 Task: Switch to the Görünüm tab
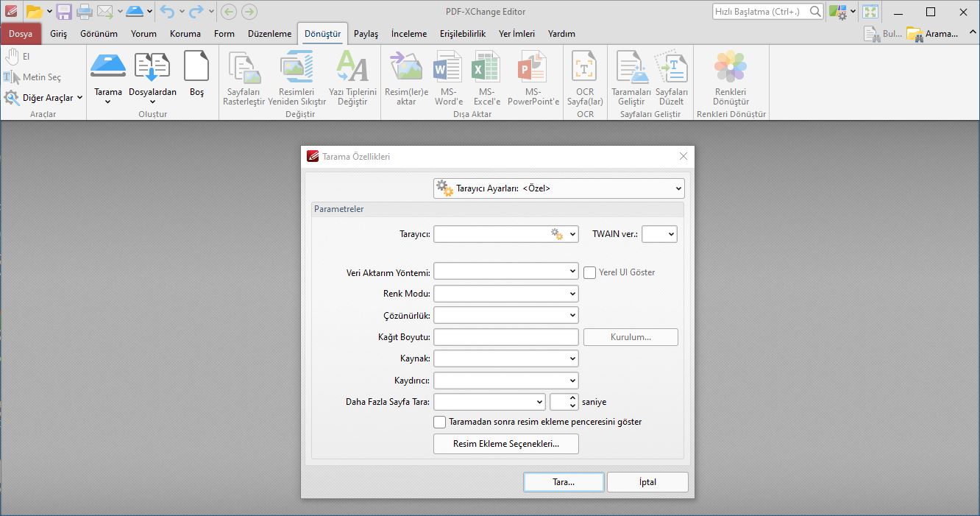pyautogui.click(x=99, y=33)
